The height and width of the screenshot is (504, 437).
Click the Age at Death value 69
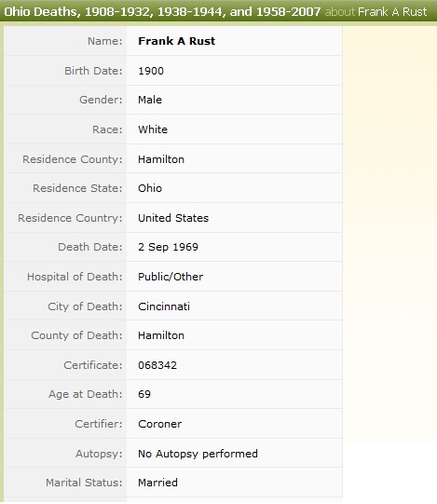[x=144, y=394]
